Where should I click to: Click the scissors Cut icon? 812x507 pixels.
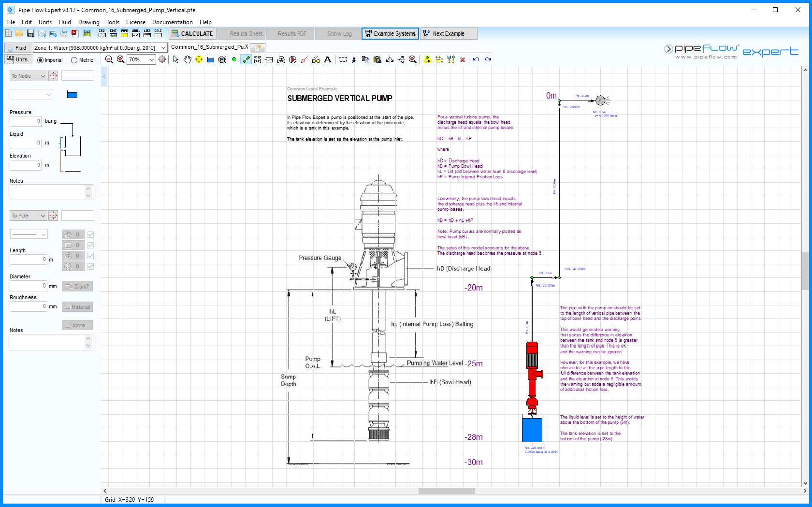click(354, 59)
